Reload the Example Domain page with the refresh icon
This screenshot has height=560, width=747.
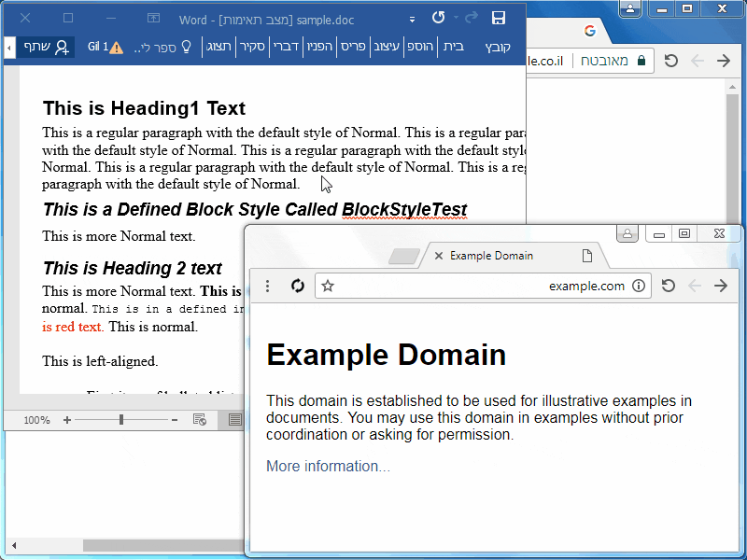(x=298, y=286)
